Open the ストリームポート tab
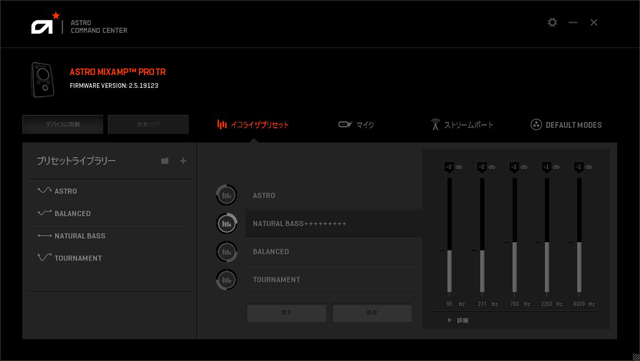 point(462,125)
